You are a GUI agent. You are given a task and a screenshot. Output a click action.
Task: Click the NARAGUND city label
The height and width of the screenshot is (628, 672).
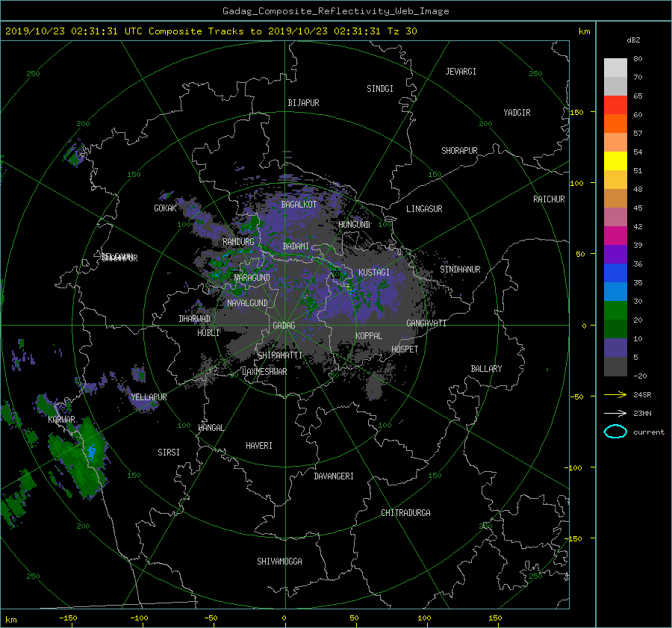click(x=252, y=278)
